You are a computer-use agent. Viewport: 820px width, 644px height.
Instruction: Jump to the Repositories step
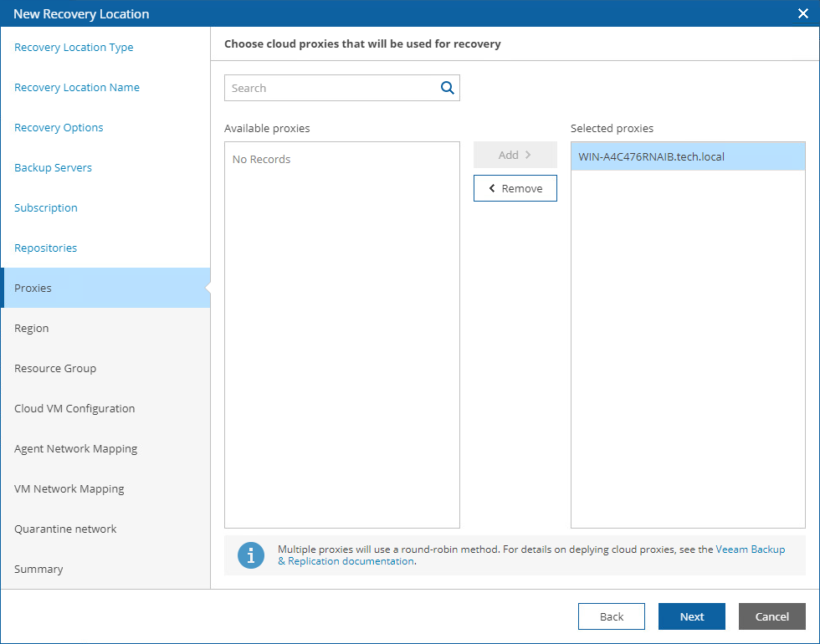coord(45,248)
